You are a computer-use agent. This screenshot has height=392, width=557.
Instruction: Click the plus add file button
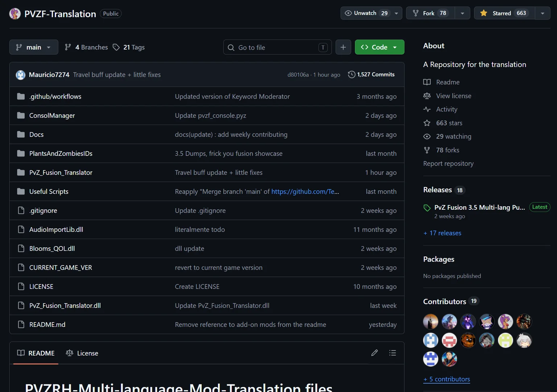coord(343,47)
